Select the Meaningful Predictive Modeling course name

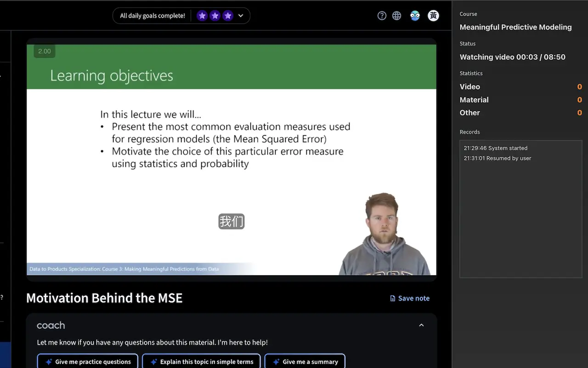(516, 27)
